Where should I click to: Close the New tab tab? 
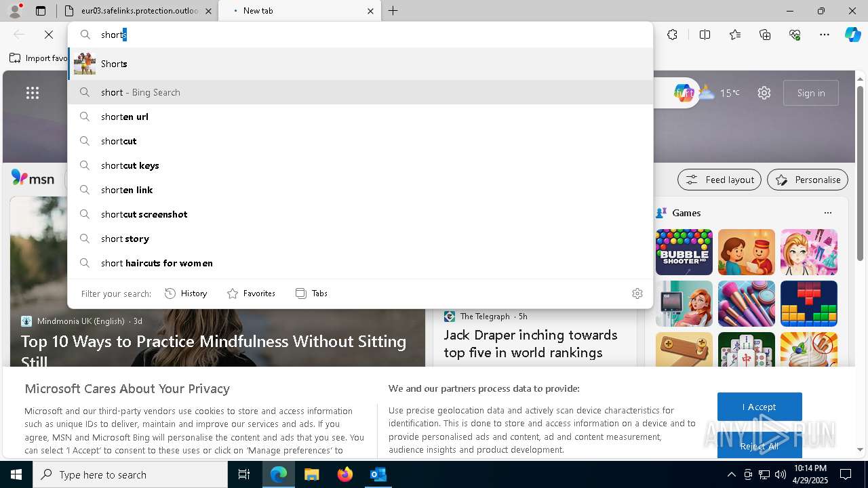click(x=370, y=11)
